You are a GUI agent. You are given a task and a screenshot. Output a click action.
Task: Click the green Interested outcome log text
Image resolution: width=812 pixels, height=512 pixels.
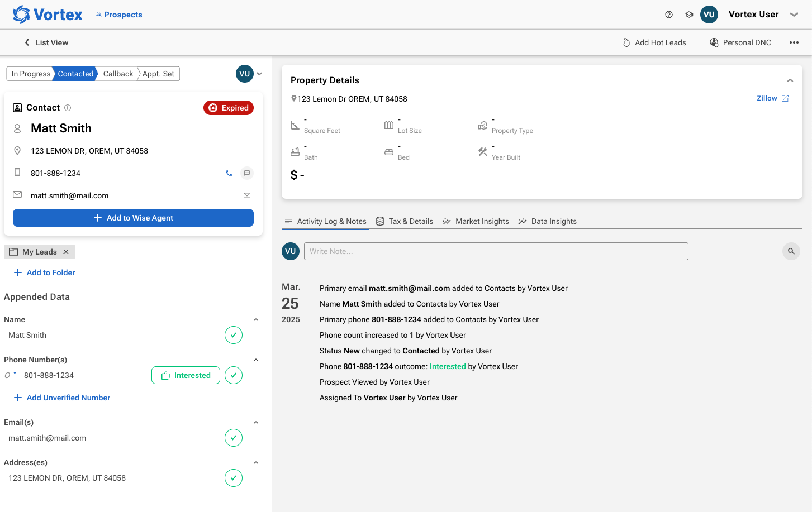point(448,366)
